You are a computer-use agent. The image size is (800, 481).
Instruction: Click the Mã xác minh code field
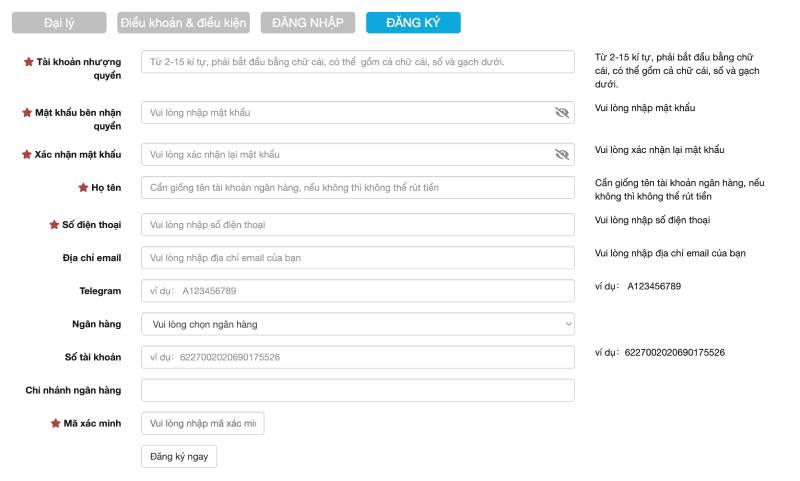(x=202, y=424)
